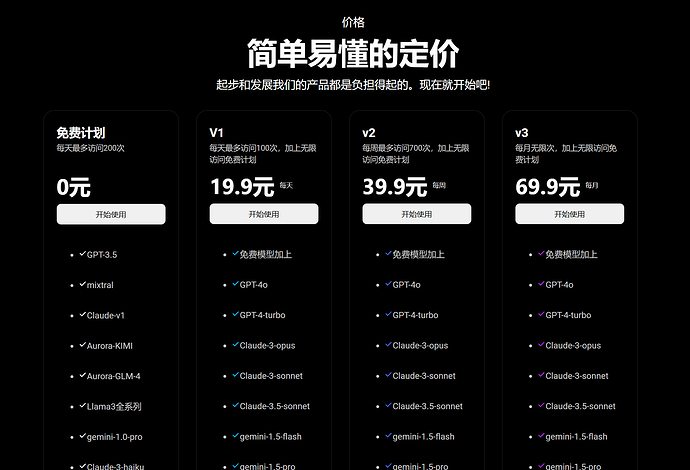Click the Aurora-GLM-4 list item text
690x470 pixels.
(x=114, y=376)
